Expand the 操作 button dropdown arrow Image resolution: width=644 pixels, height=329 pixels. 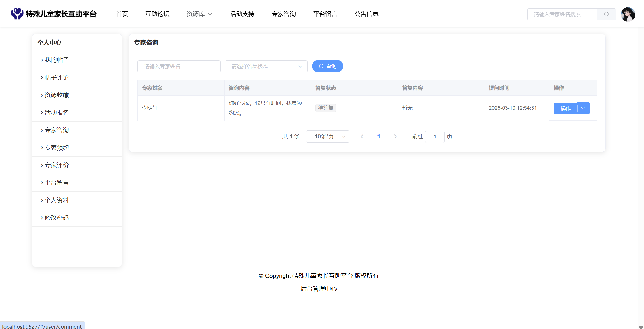tap(583, 109)
